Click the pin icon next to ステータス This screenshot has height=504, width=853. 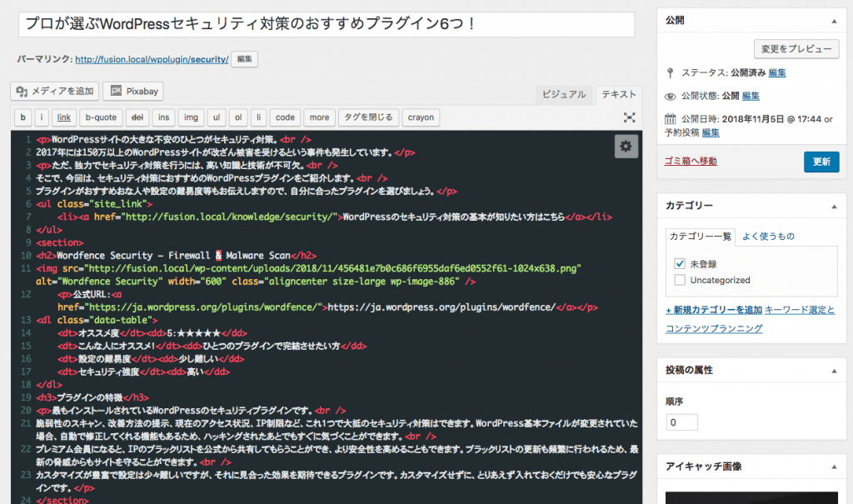click(671, 73)
